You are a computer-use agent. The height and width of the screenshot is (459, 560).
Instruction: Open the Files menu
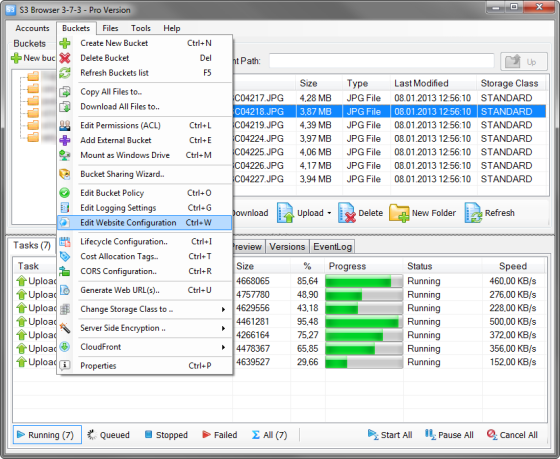coord(110,28)
